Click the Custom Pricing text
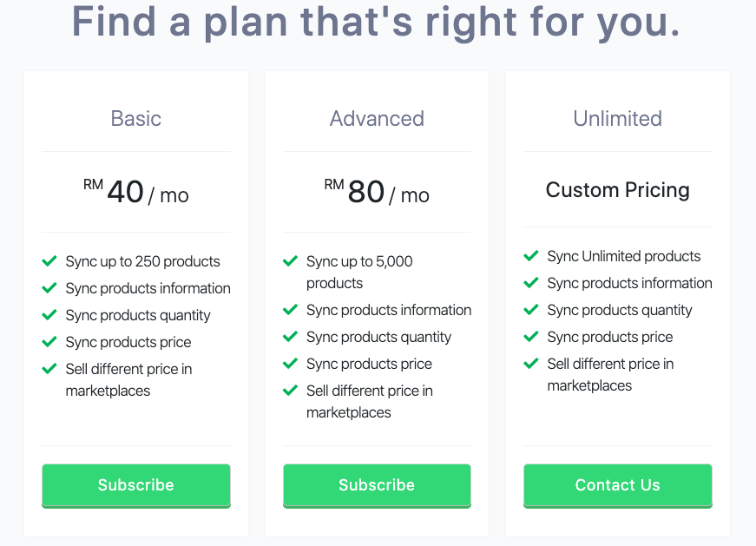Image resolution: width=756 pixels, height=546 pixels. pos(618,190)
